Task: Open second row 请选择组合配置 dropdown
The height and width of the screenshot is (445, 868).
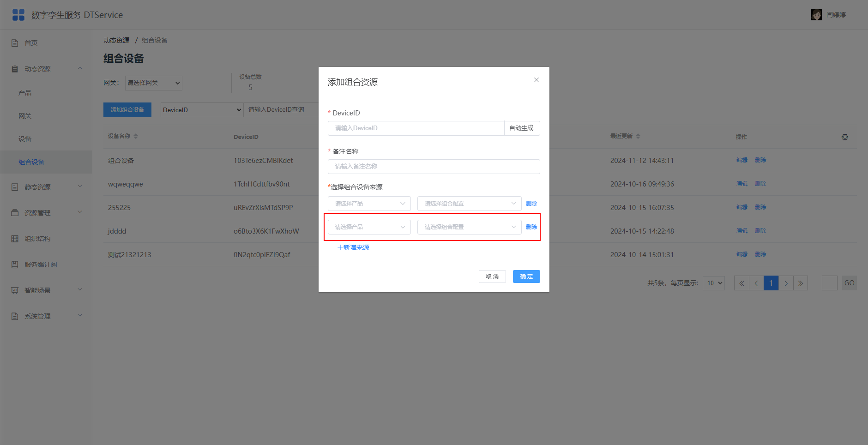Action: [470, 227]
